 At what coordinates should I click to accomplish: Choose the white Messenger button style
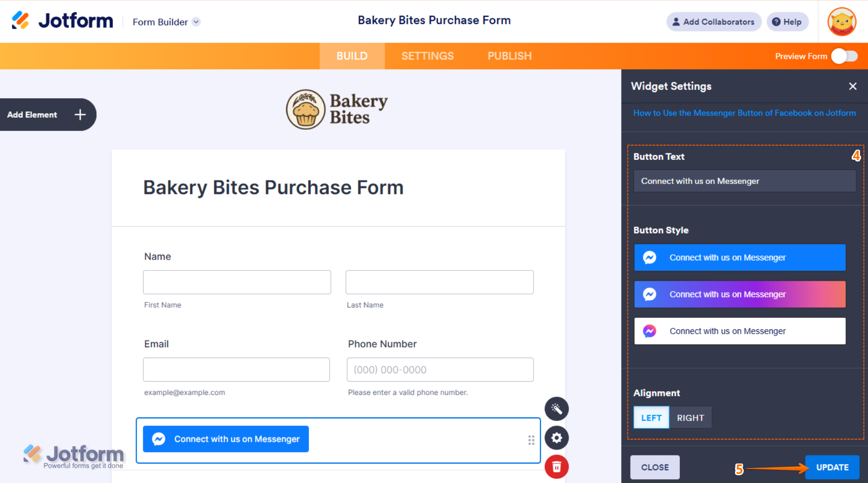tap(740, 331)
